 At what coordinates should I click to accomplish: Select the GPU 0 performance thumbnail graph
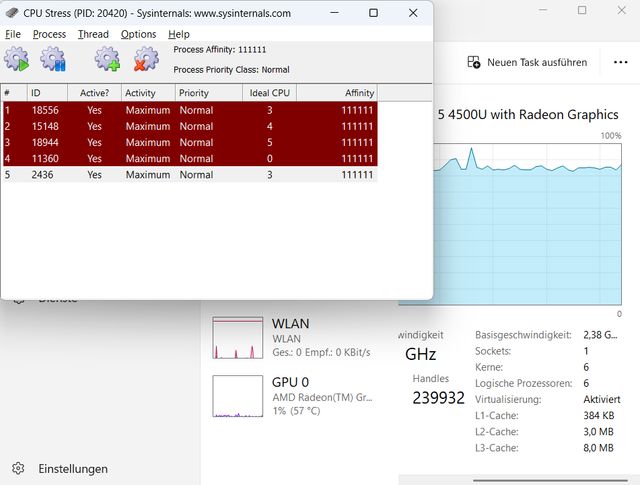coord(238,396)
